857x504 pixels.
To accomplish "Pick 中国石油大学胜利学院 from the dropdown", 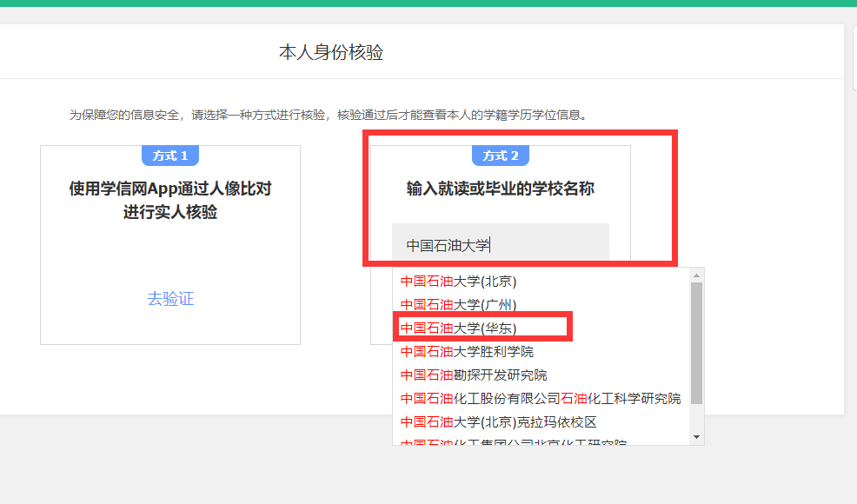I will click(467, 351).
